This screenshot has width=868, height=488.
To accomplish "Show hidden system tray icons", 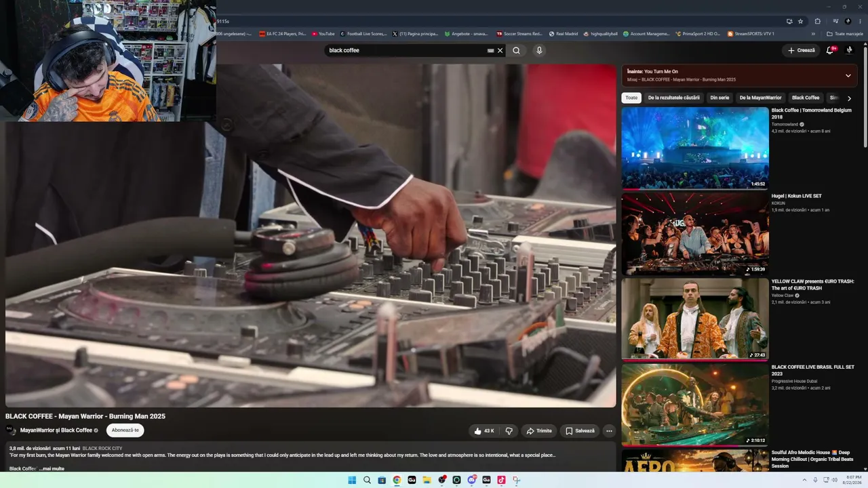I will pyautogui.click(x=804, y=480).
